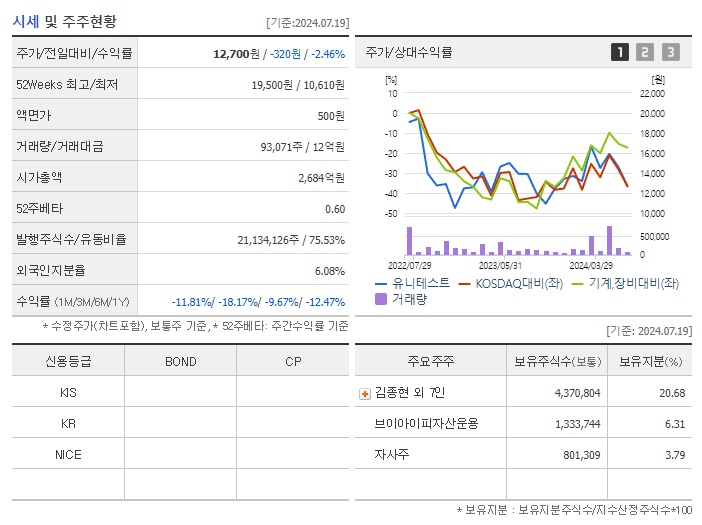Click the 수정주가 footnote under the price table
Image resolution: width=702 pixels, height=525 pixels.
point(195,326)
